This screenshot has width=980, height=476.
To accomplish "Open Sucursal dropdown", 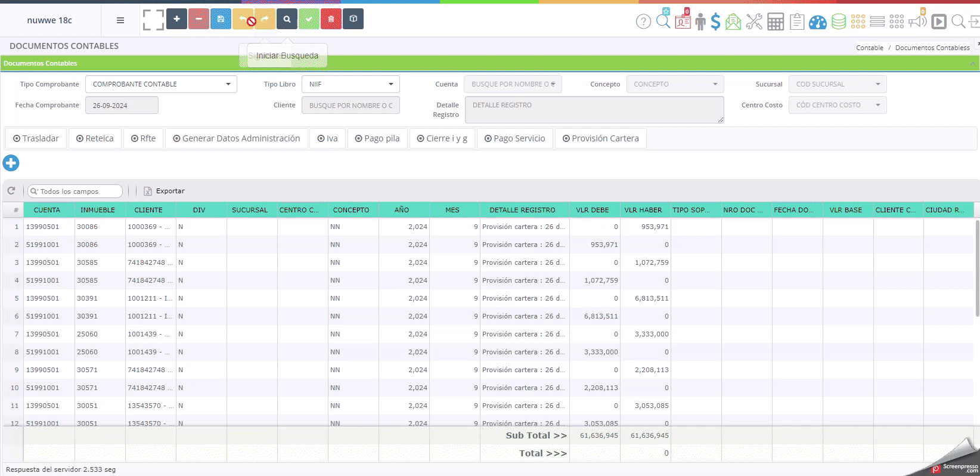I will pos(838,84).
